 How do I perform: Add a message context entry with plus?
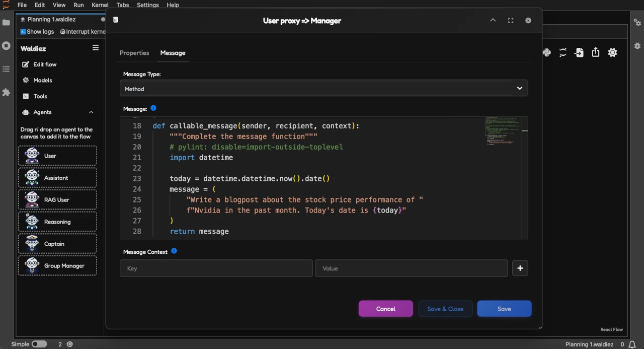(520, 268)
